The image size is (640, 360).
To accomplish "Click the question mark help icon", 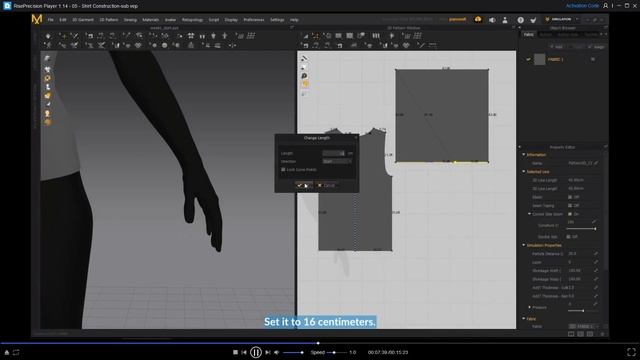I will coord(520,20).
